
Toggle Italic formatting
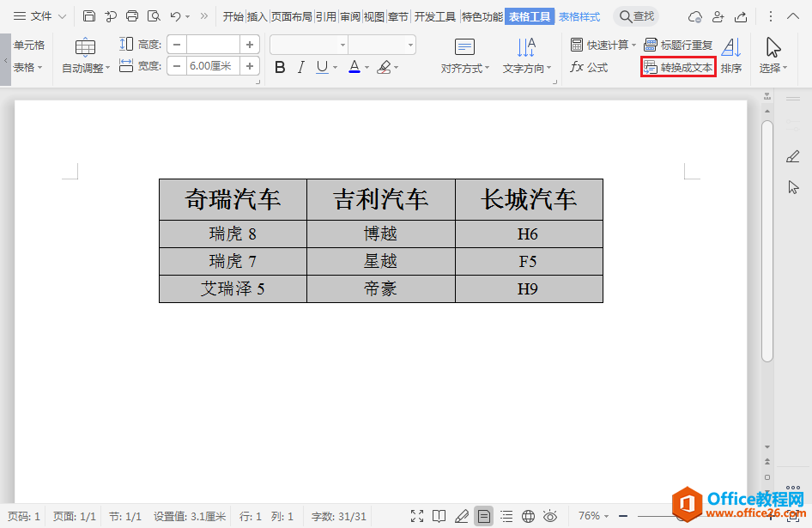(301, 67)
